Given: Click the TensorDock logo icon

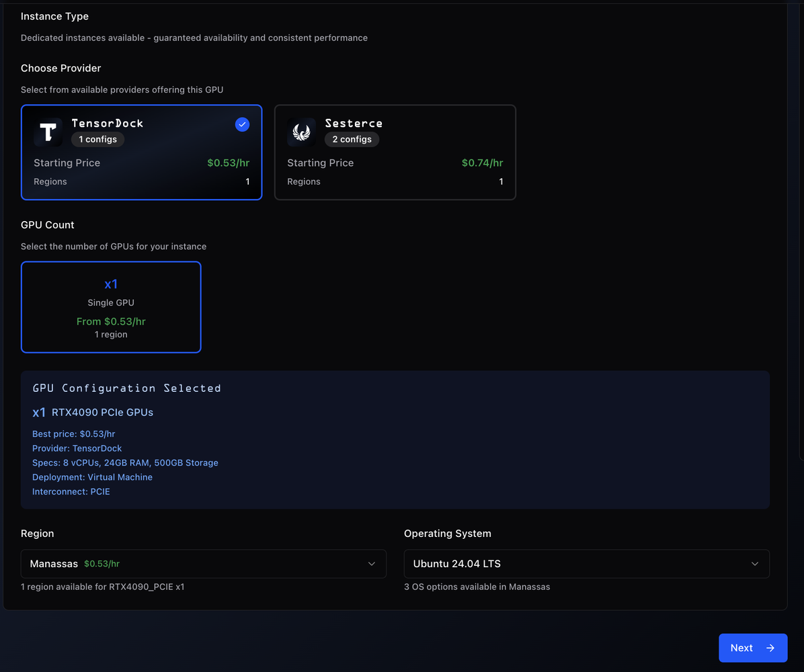Looking at the screenshot, I should 48,132.
